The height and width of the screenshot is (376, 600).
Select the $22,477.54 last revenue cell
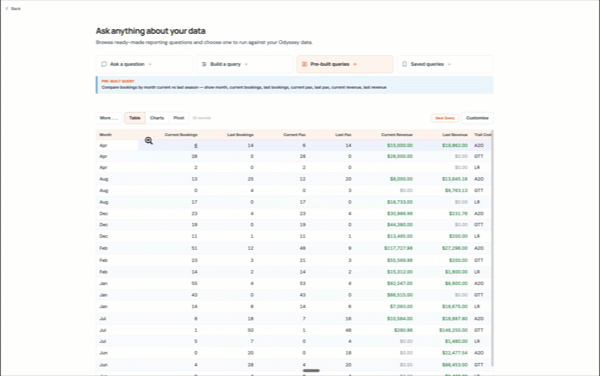[x=455, y=353]
